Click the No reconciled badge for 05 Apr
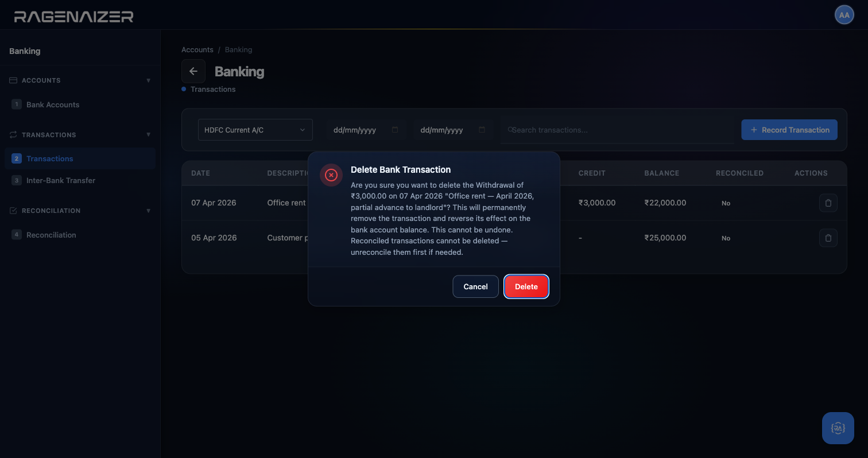 [x=726, y=238]
